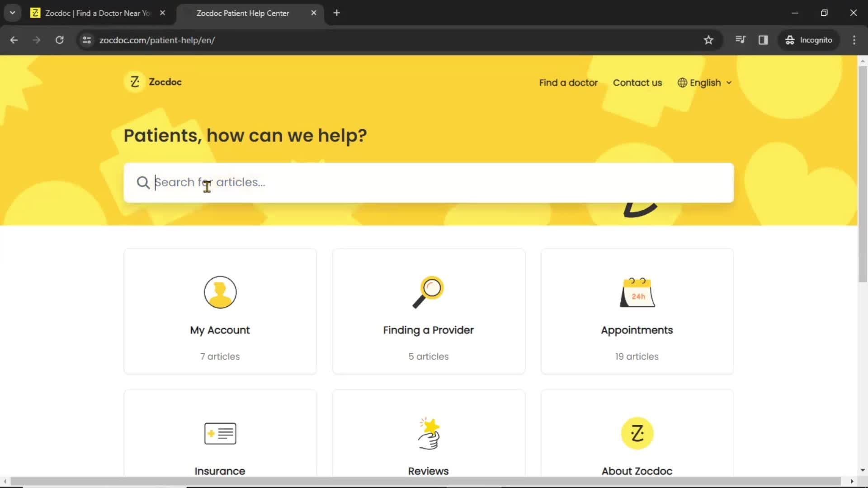
Task: Open the My Account person icon
Action: pos(220,292)
